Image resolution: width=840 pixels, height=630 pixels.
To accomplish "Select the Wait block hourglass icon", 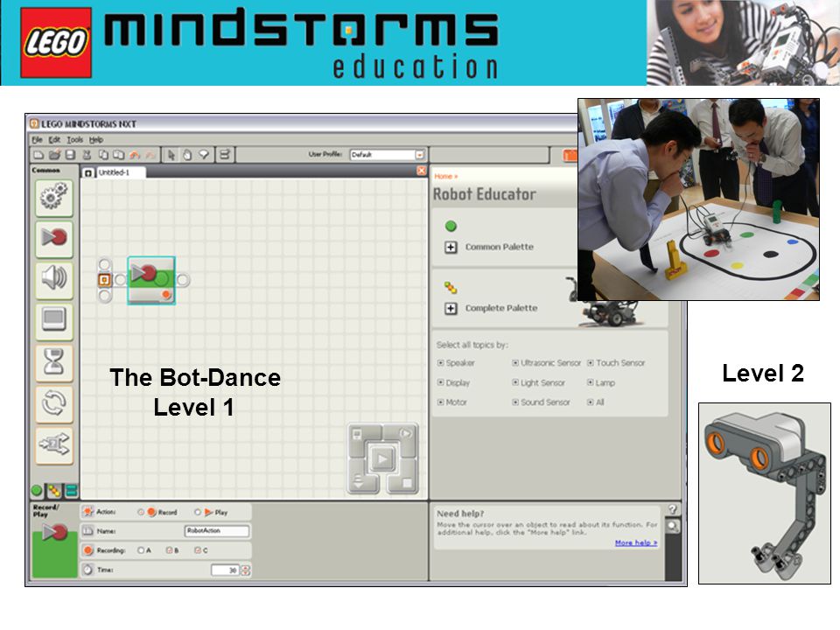I will point(54,362).
